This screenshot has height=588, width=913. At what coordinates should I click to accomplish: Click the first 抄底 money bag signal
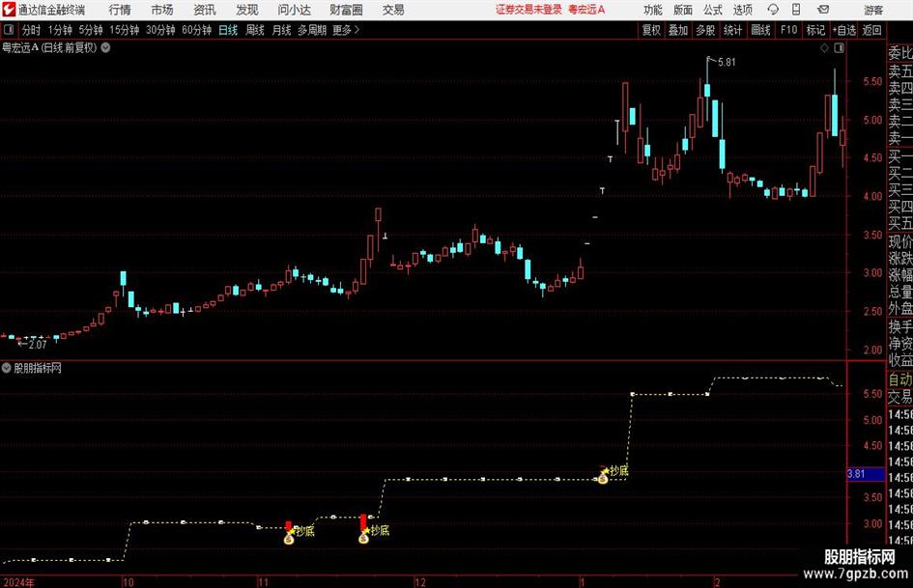click(289, 539)
